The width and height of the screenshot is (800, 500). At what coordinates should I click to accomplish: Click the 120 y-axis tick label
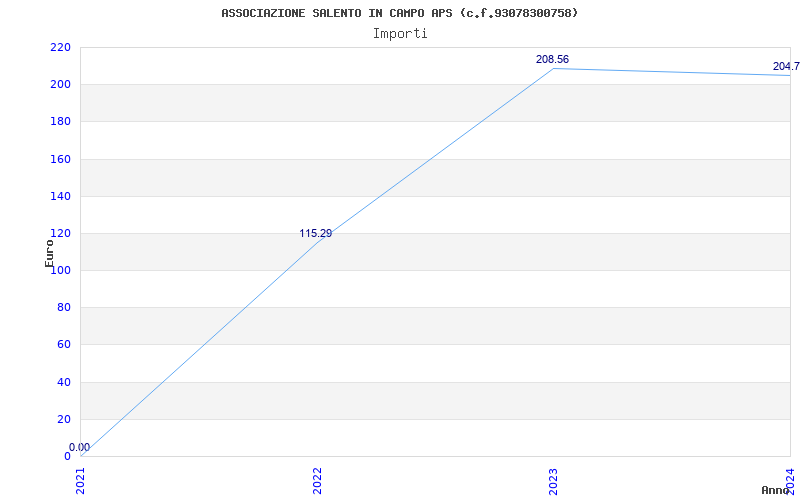tap(60, 234)
